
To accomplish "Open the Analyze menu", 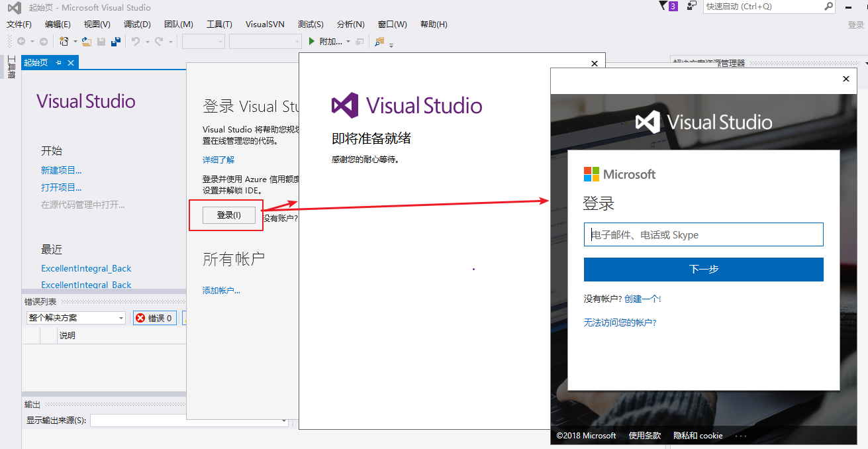I will tap(350, 24).
